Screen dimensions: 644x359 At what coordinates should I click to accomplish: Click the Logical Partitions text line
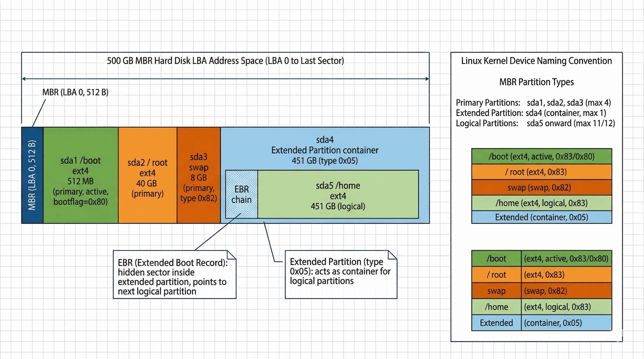(x=535, y=123)
